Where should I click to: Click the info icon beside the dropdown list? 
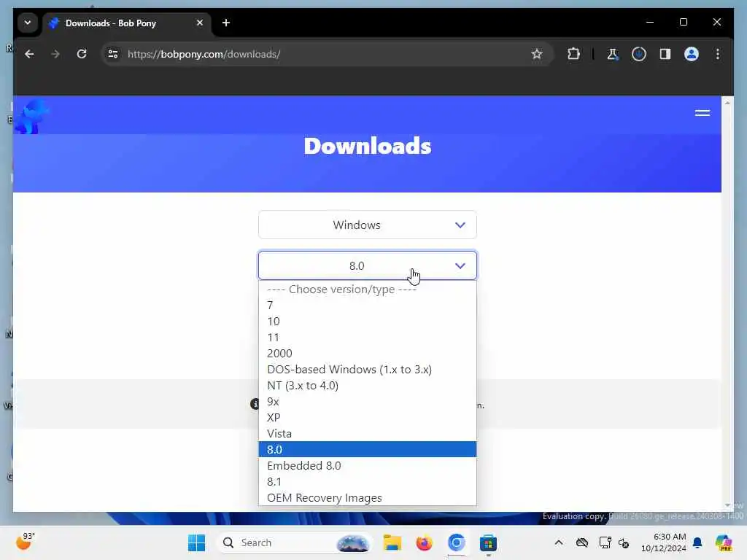point(255,404)
